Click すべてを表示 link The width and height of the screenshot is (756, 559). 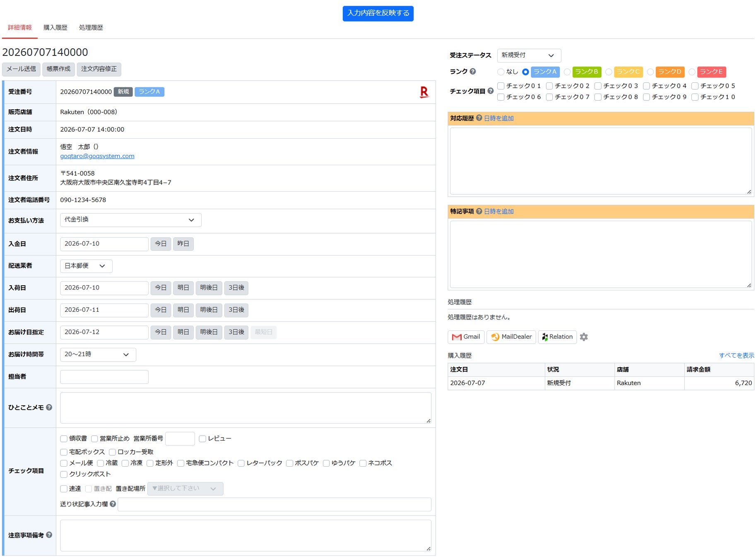click(x=737, y=356)
